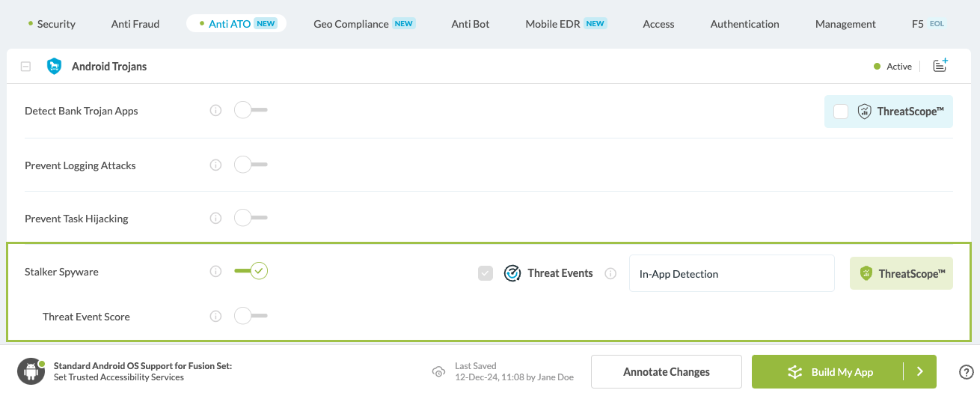The image size is (980, 396).
Task: Switch to the Anti Fraud tab
Action: tap(135, 24)
